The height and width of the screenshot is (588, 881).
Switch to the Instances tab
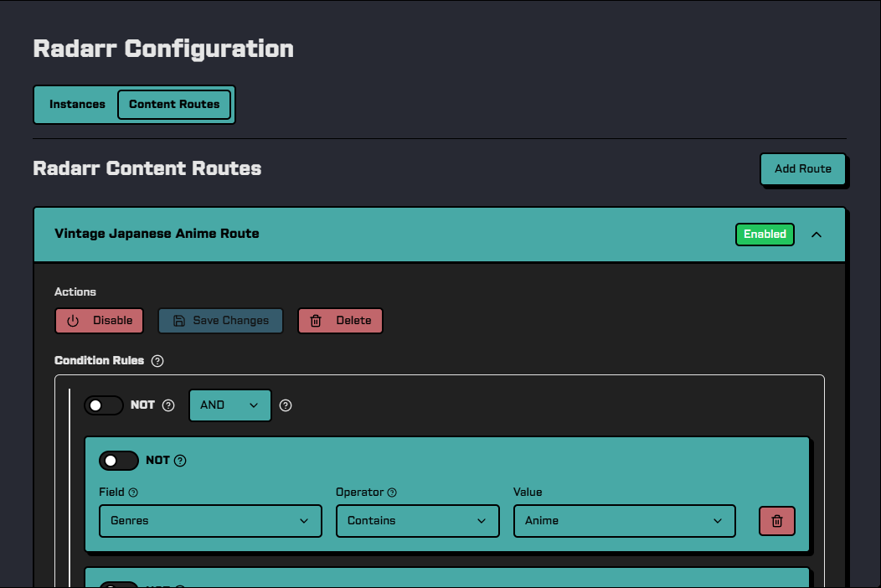(x=78, y=105)
